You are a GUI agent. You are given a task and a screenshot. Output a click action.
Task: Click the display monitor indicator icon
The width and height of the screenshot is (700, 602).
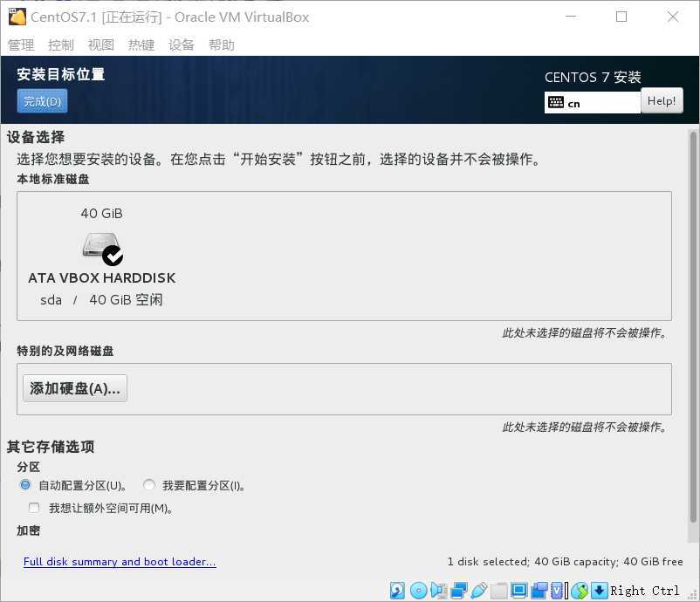click(x=519, y=591)
